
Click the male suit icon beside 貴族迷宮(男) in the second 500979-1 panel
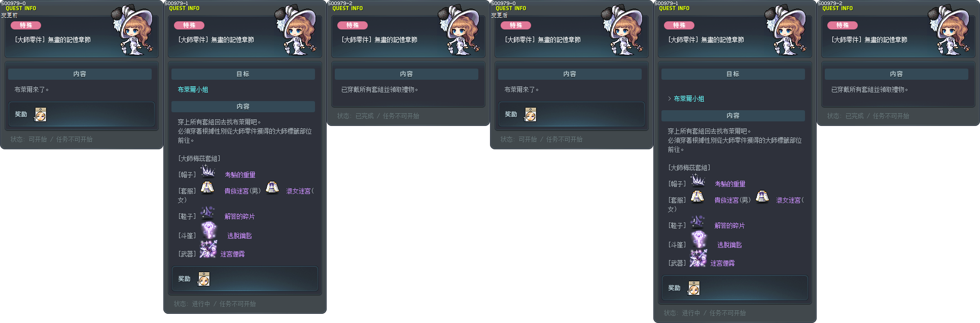(697, 197)
